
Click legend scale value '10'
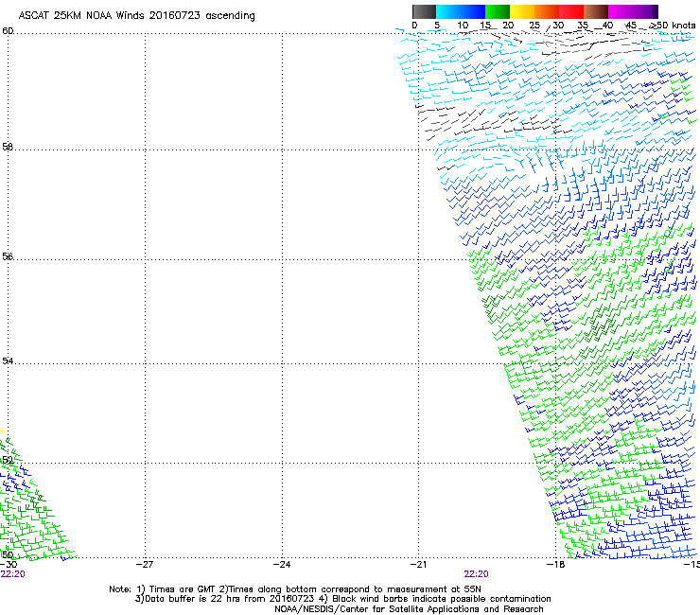point(463,26)
